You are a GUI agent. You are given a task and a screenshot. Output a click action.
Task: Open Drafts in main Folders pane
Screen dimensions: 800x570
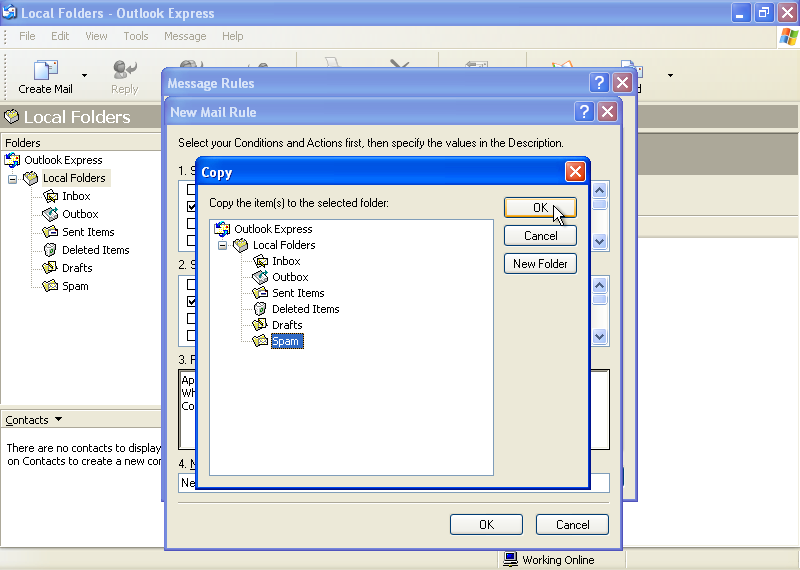point(77,268)
